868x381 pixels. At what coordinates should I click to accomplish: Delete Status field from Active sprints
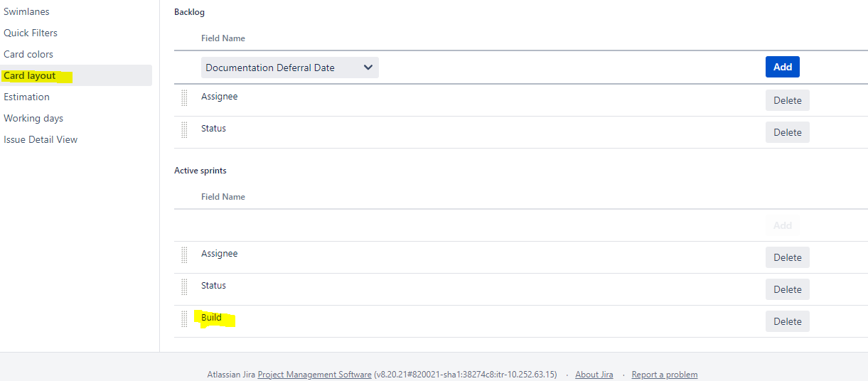[788, 289]
